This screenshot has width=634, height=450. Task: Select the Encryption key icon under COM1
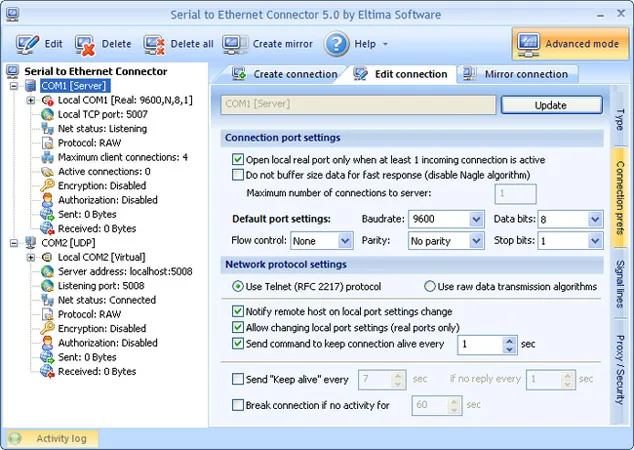coord(47,186)
